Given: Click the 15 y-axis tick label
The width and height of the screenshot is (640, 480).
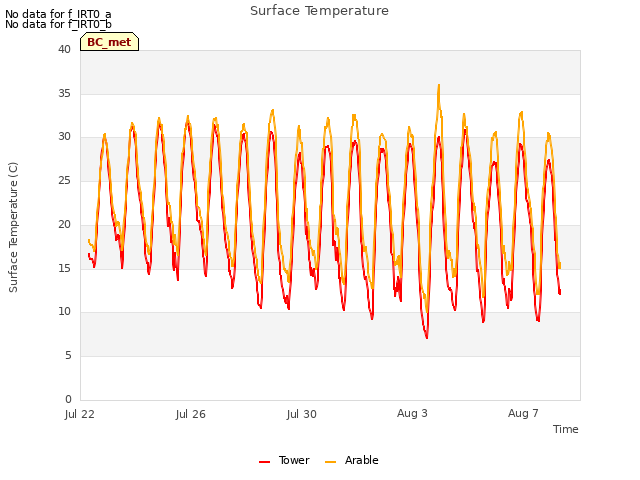Looking at the screenshot, I should coord(64,268).
